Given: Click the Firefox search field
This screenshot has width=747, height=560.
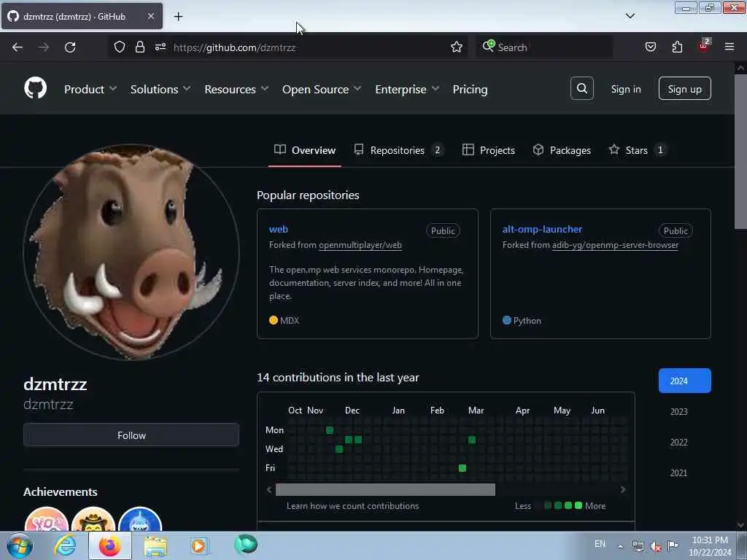Looking at the screenshot, I should [x=543, y=47].
